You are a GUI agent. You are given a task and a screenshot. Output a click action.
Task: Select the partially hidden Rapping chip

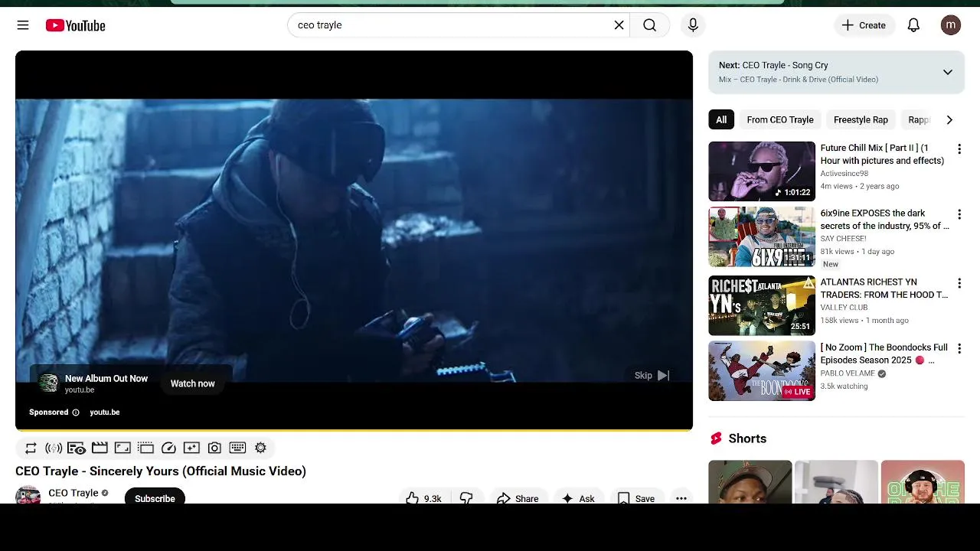tap(919, 119)
